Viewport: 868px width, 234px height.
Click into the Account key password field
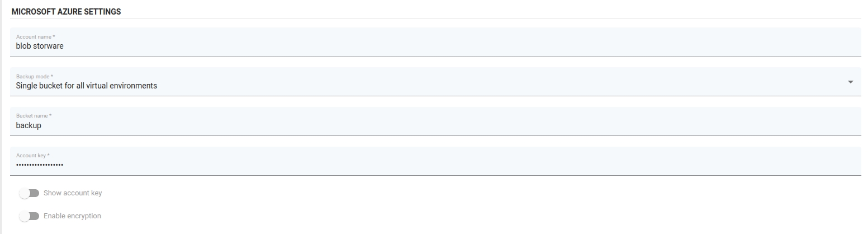[x=435, y=165]
